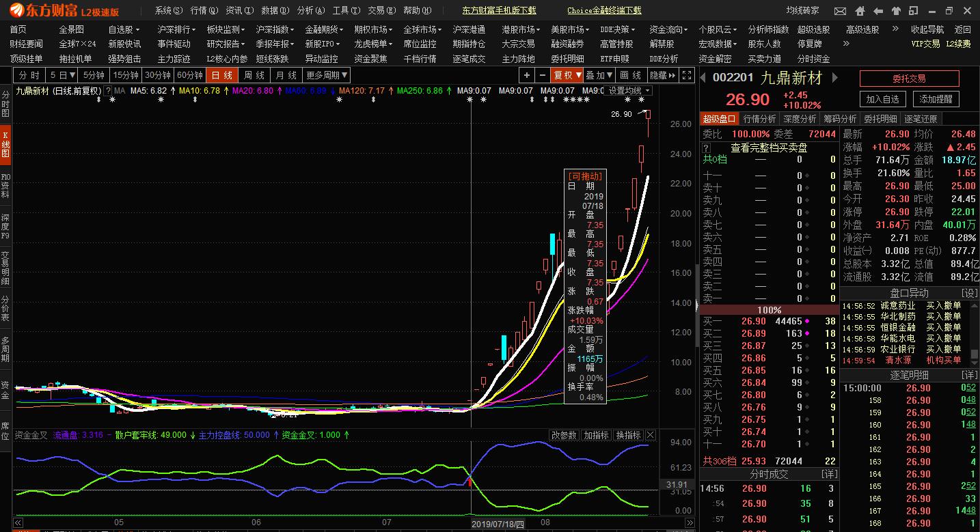This screenshot has height=532, width=980.
Task: Click 加入自选 button
Action: (882, 99)
